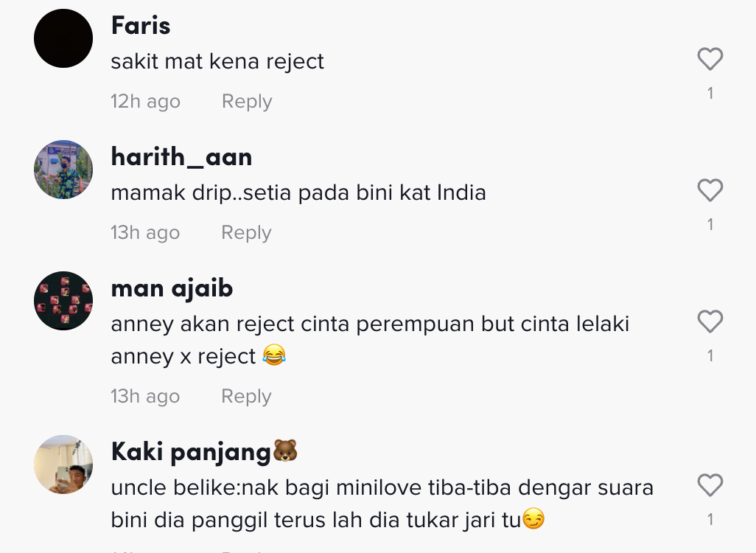Screen dimensions: 756x553
Task: Select the comment text "sakit mat kena reject"
Action: (217, 61)
